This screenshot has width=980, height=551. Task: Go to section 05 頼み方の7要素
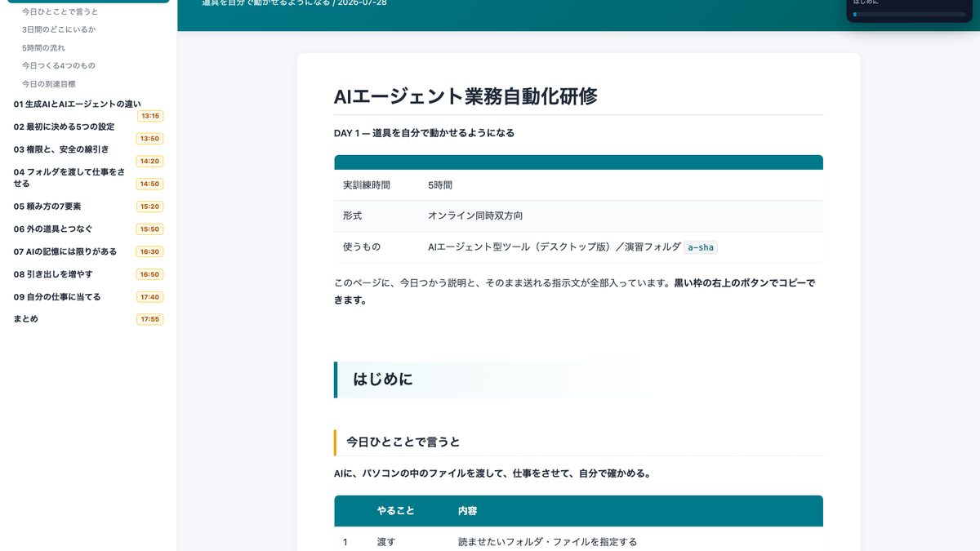tap(47, 207)
